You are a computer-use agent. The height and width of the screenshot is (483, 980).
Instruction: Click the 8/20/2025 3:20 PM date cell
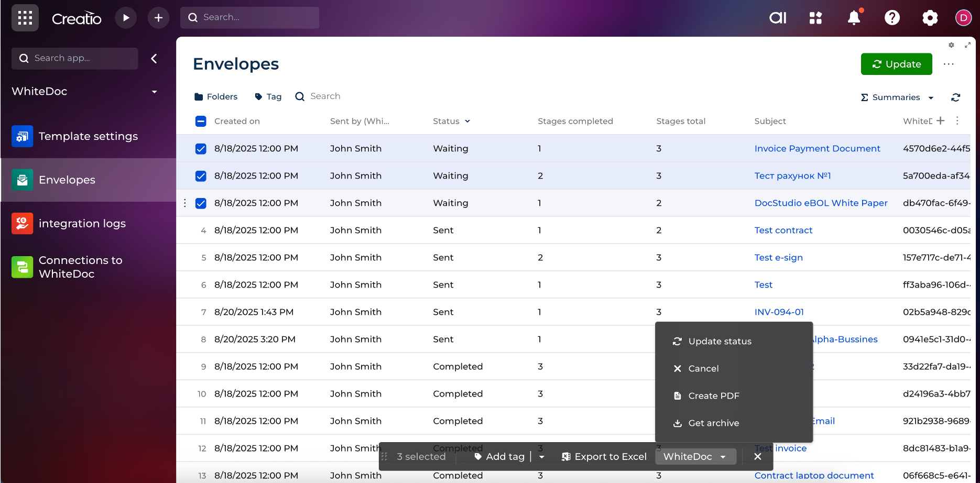tap(255, 339)
